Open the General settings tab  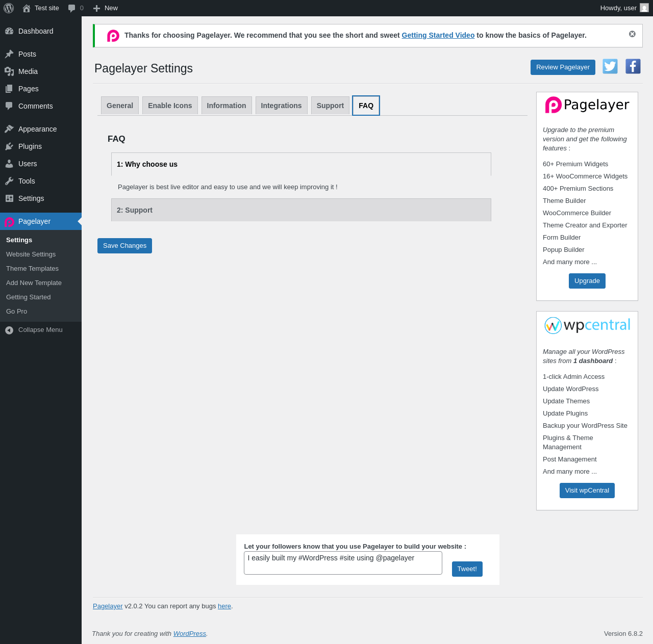[x=120, y=106]
